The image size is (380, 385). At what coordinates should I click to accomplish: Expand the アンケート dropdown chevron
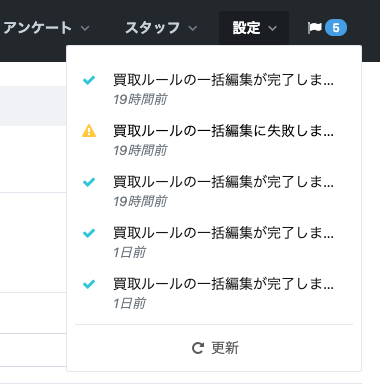(85, 28)
